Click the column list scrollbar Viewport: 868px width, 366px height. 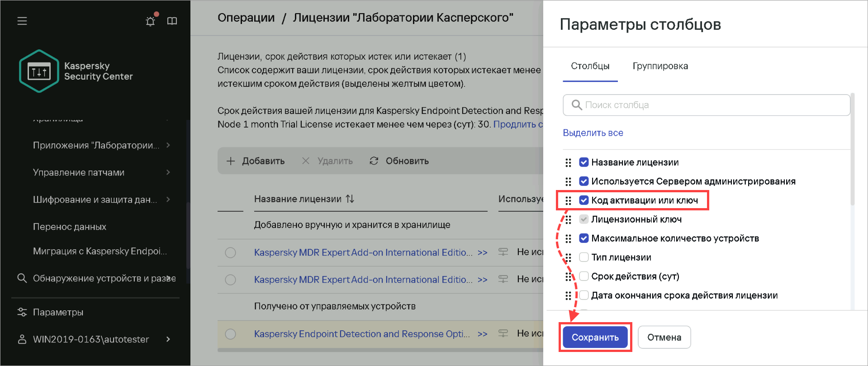853,149
